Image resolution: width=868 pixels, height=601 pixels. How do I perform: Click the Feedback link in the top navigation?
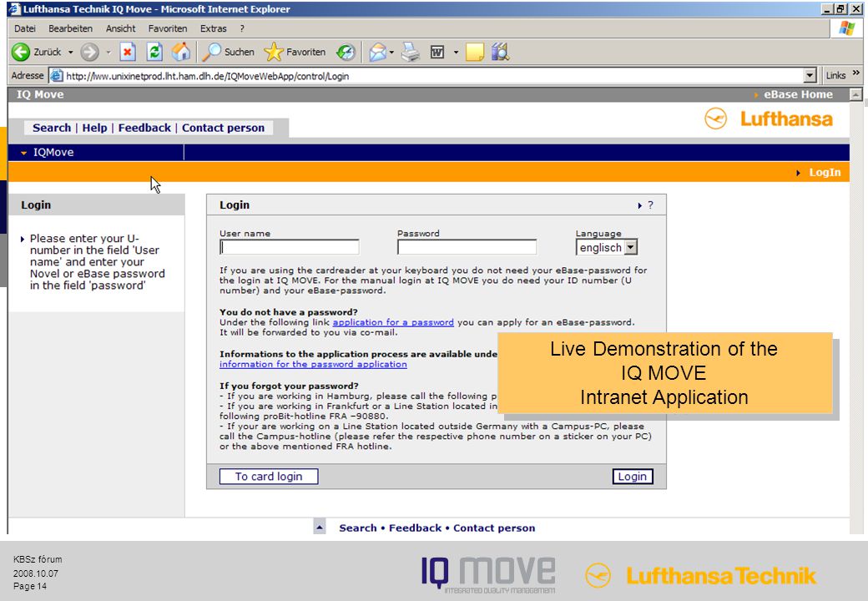[x=144, y=128]
